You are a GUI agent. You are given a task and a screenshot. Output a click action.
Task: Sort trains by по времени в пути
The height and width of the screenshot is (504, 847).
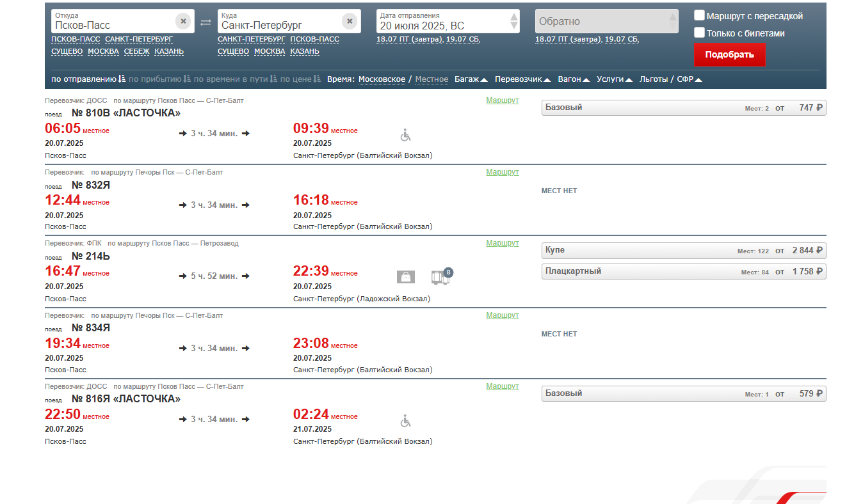tap(236, 79)
